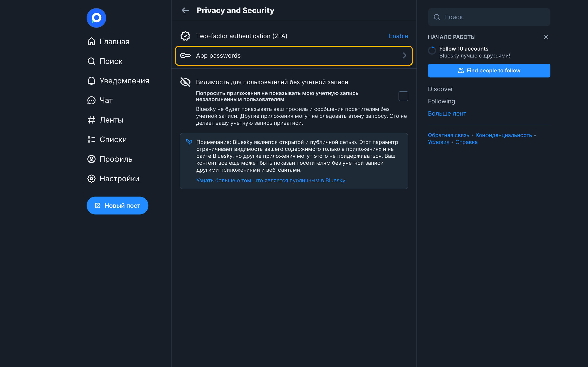Click the Ленты hashtag icon
This screenshot has height=367, width=588.
(x=91, y=120)
